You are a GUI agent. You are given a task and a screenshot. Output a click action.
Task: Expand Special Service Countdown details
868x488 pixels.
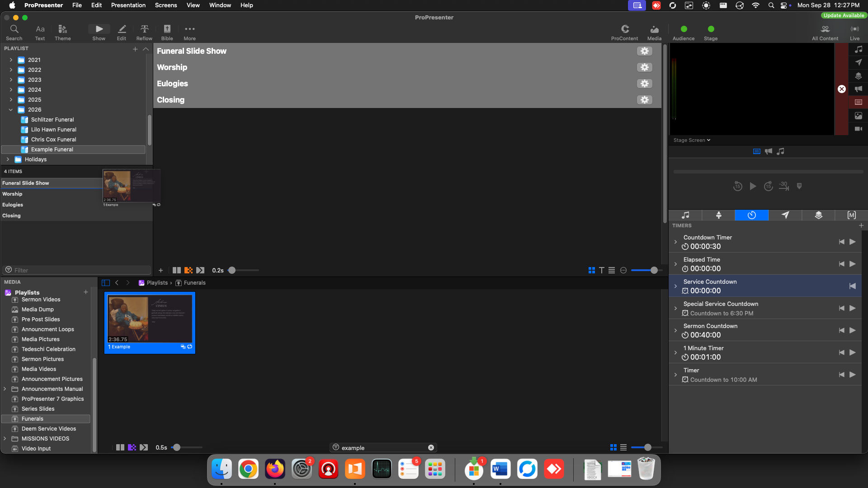tap(675, 308)
